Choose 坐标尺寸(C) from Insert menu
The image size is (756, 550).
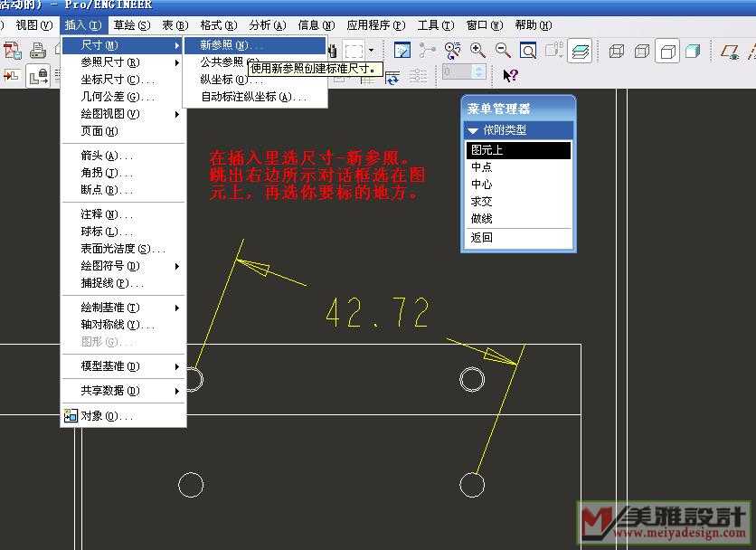[x=122, y=80]
